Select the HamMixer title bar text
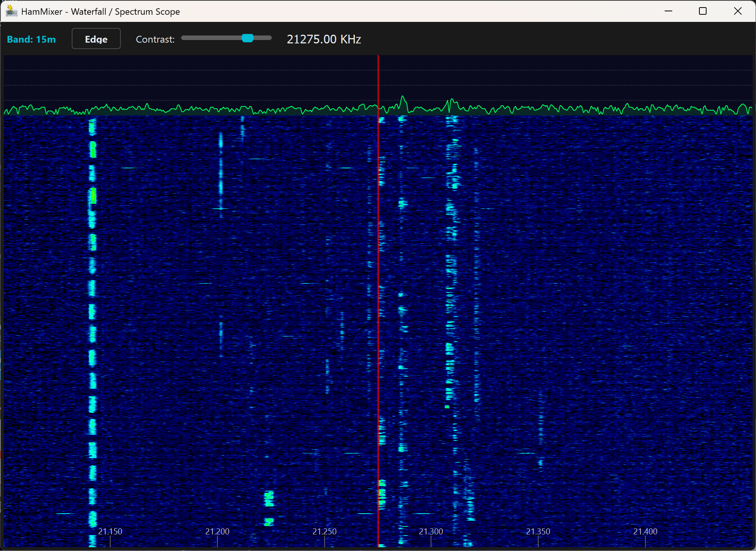This screenshot has height=551, width=756. point(101,11)
